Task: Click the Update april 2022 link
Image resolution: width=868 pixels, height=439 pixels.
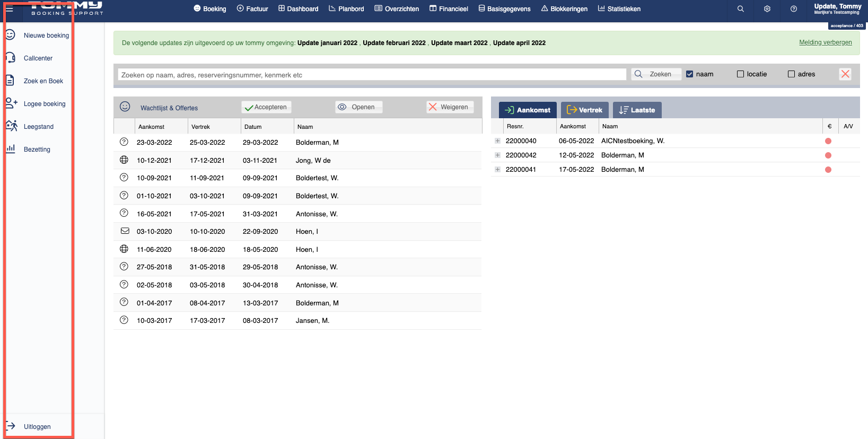Action: 519,43
